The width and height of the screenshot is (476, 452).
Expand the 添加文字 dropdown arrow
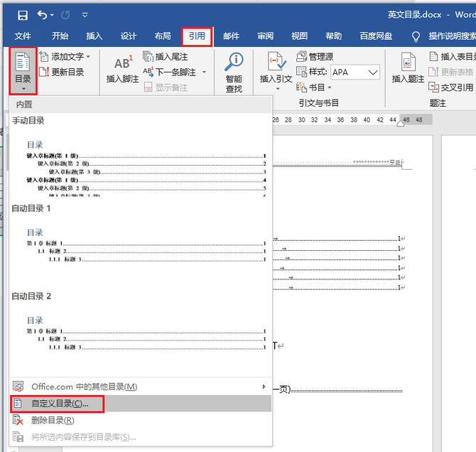[88, 57]
